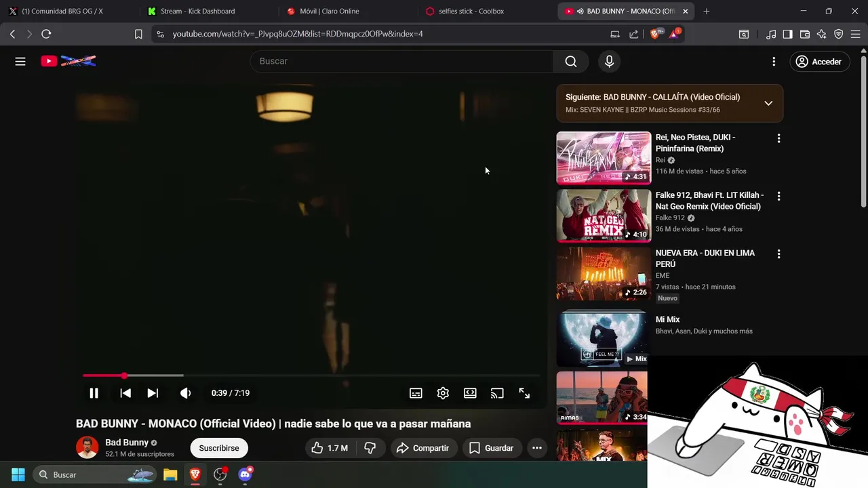
Task: Mute the video with the volume icon
Action: 185,393
